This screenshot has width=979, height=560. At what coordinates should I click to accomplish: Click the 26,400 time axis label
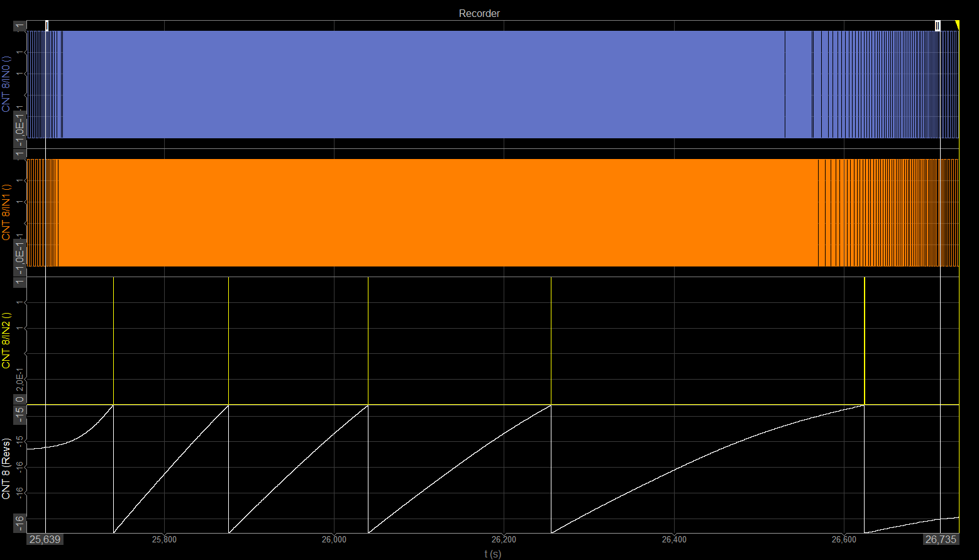(x=674, y=539)
